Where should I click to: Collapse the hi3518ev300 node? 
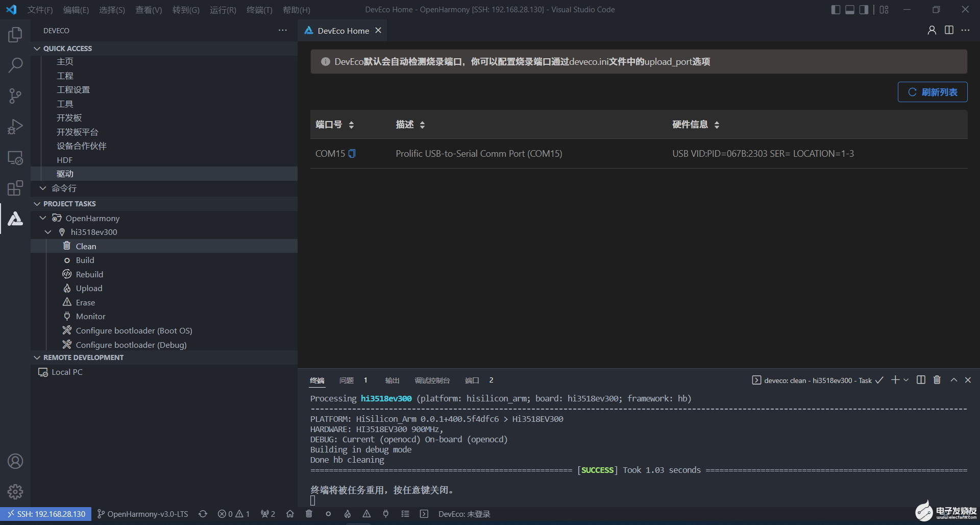click(48, 232)
